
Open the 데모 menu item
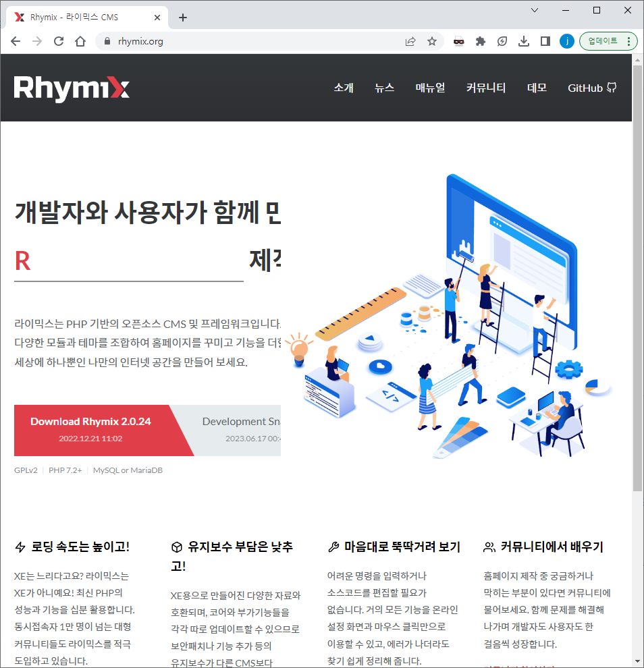(x=537, y=88)
